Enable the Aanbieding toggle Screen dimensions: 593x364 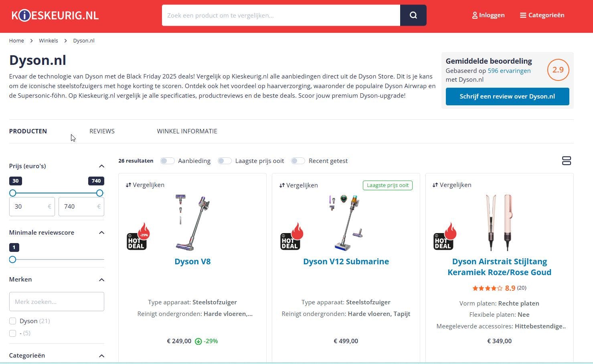167,161
